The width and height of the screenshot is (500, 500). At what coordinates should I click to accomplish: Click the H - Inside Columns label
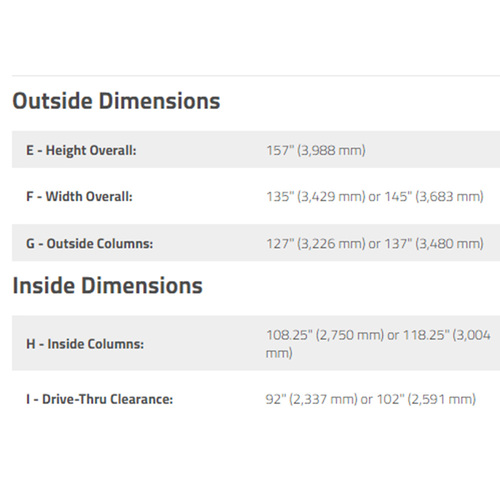pos(85,344)
